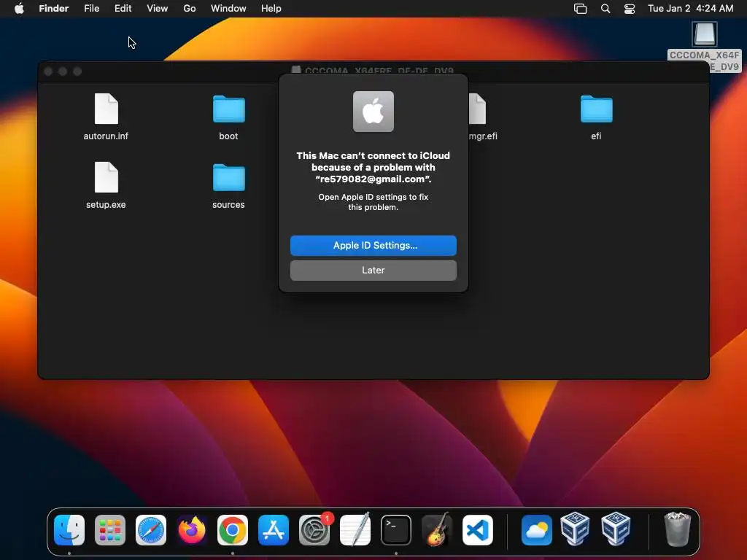Click the Finder window title text
747x560 pixels.
pyautogui.click(x=379, y=71)
